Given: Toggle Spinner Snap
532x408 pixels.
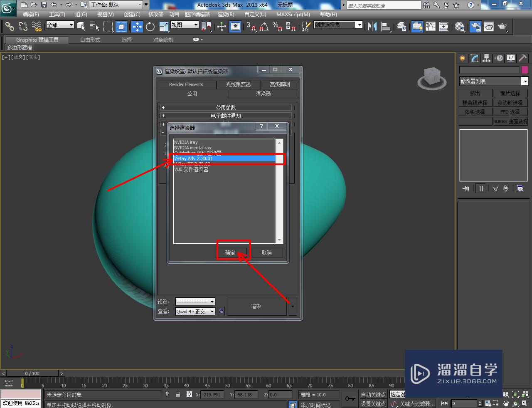Looking at the screenshot, I should (x=291, y=27).
